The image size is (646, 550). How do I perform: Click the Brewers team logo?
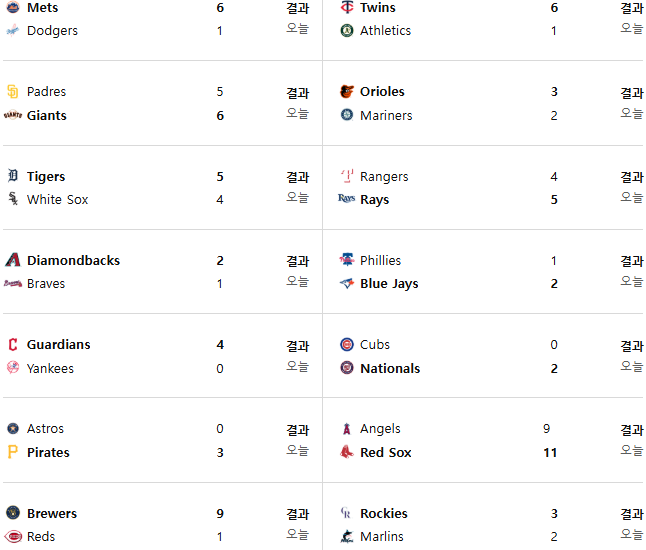(x=13, y=513)
